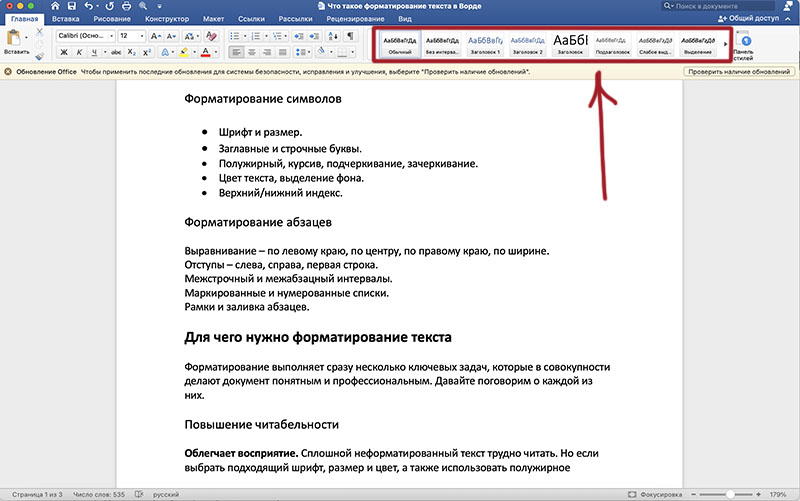The width and height of the screenshot is (800, 501).
Task: Save the document with the floppy disk icon
Action: (72, 6)
